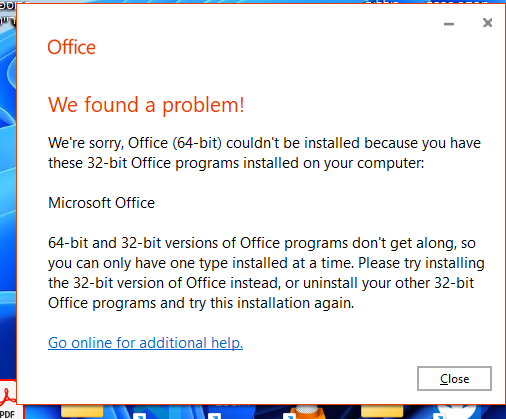Select the Adobe PDF desktop icon
Screen dimensions: 506x419
click(8, 399)
